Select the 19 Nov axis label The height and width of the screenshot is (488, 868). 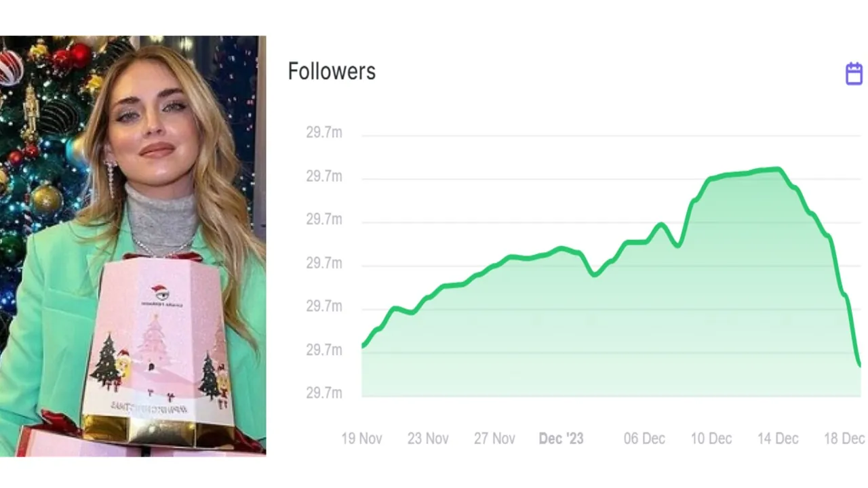(361, 439)
